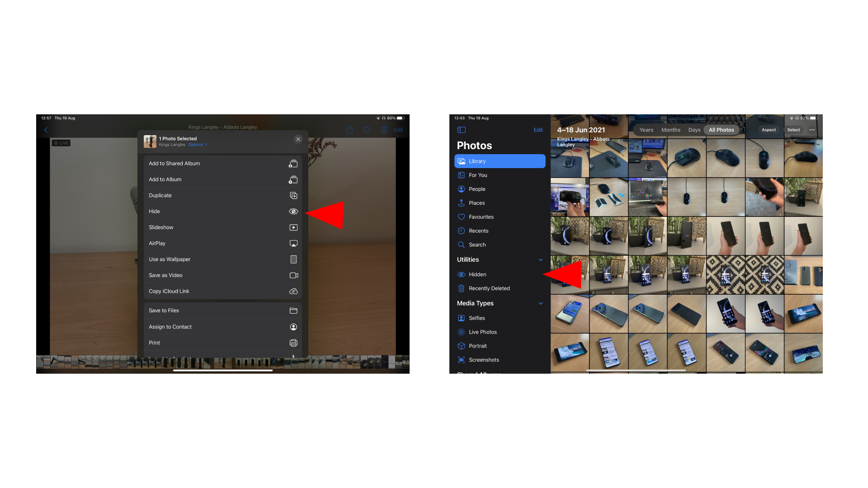Select the Screenshots album in sidebar
Screen dimensions: 868x488
tap(483, 360)
